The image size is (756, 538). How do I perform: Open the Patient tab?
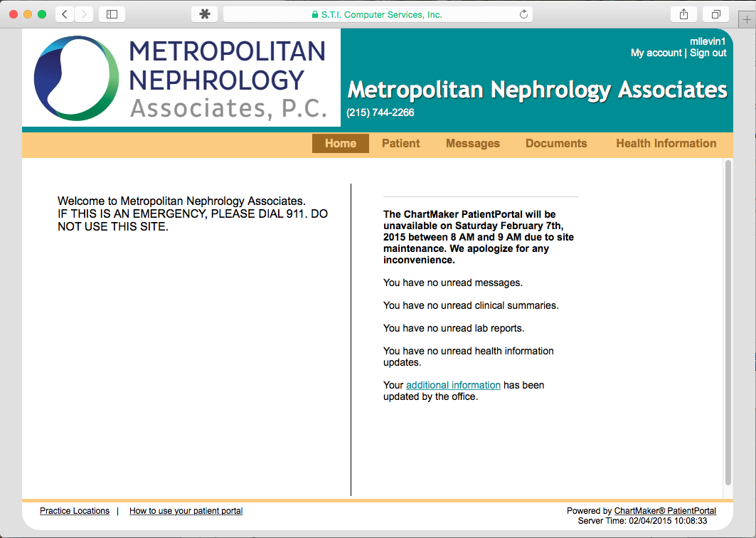pyautogui.click(x=400, y=143)
